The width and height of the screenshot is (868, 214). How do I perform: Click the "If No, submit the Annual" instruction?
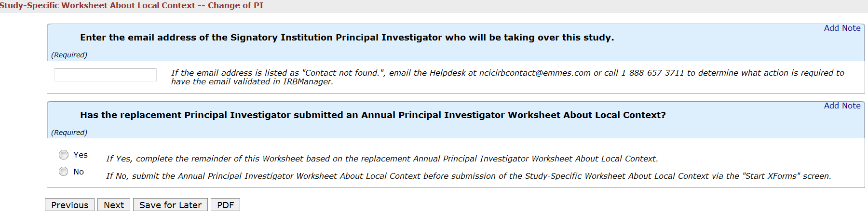tap(468, 176)
